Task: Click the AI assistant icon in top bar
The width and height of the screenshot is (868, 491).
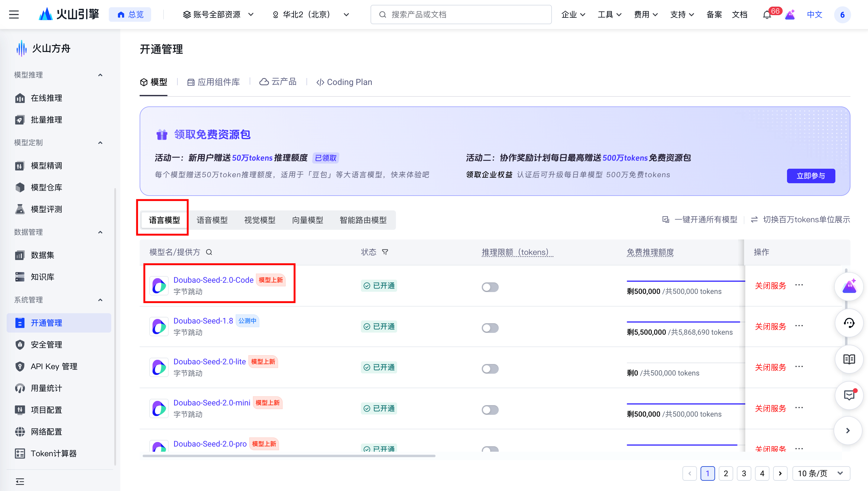Action: (x=790, y=15)
